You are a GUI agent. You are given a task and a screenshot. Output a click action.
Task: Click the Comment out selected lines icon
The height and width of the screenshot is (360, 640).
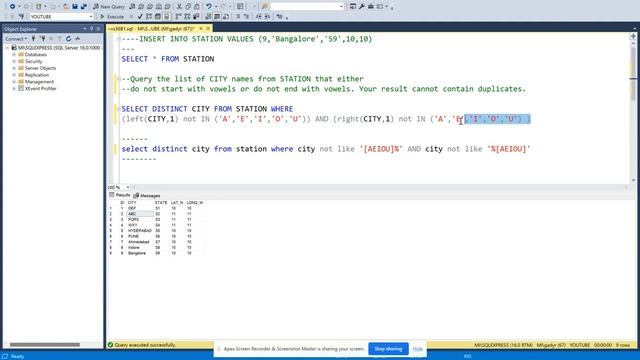[238, 17]
